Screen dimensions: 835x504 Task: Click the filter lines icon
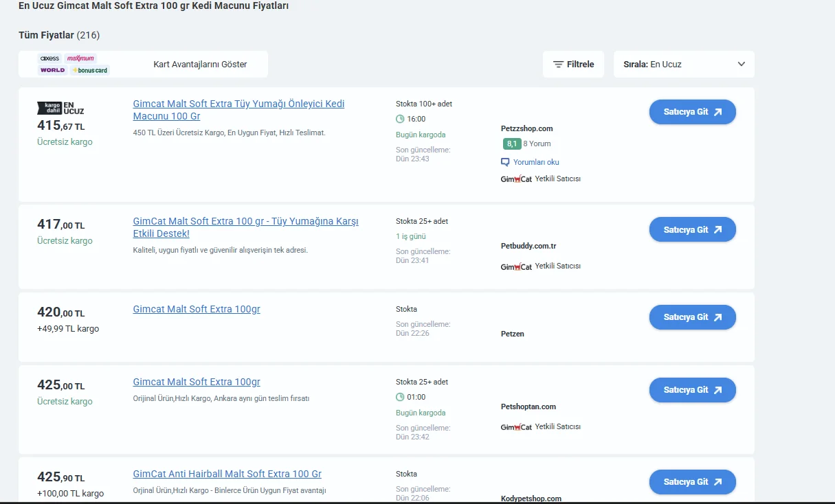558,65
